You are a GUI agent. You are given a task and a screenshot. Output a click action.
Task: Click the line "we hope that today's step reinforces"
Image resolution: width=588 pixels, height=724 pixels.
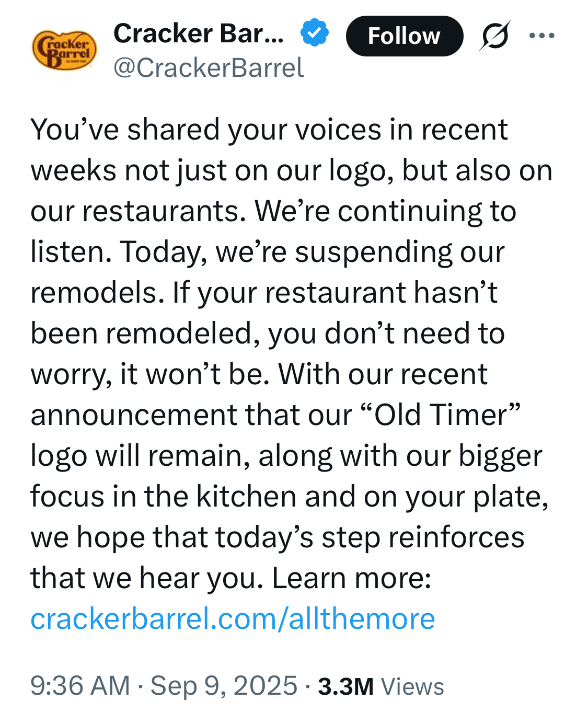(x=277, y=537)
